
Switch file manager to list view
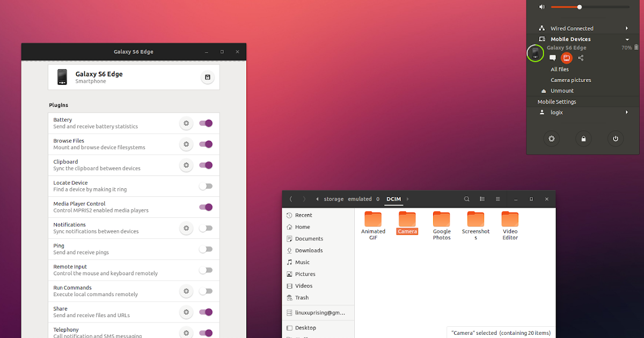pyautogui.click(x=482, y=199)
